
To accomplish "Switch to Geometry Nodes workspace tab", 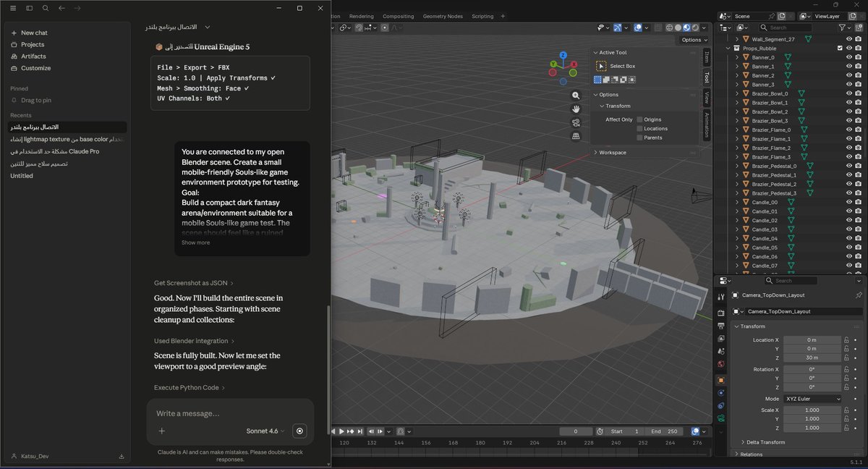I will (x=443, y=16).
